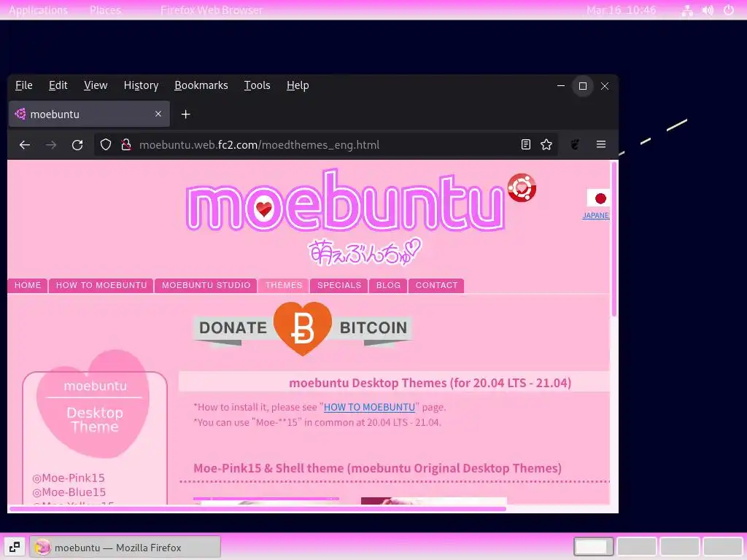This screenshot has height=560, width=747.
Task: Click Firefox Web Browser in top panel
Action: [x=211, y=10]
